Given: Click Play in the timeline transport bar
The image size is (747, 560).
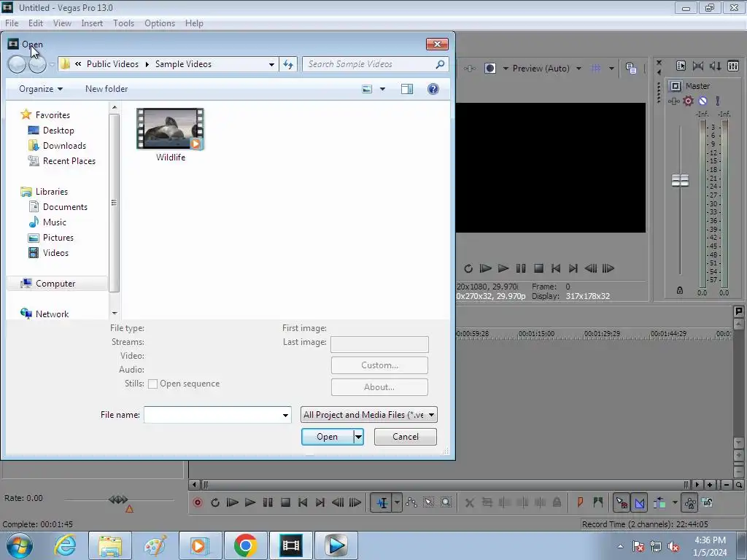Looking at the screenshot, I should (249, 502).
